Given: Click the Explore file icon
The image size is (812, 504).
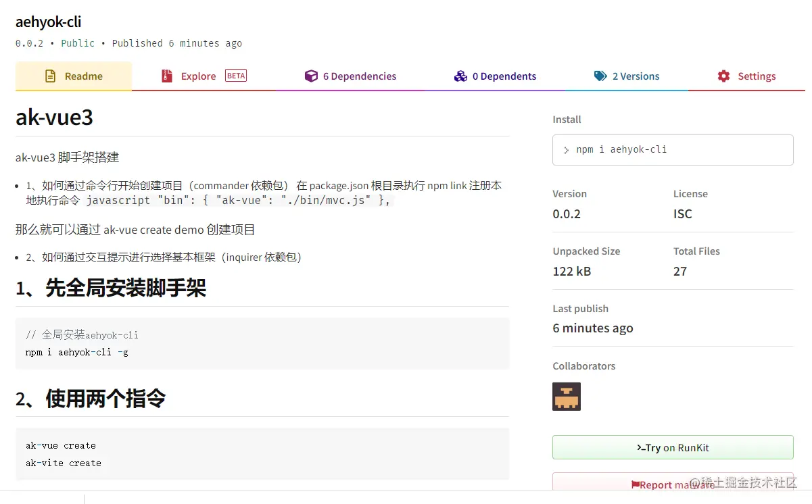Looking at the screenshot, I should tap(167, 76).
